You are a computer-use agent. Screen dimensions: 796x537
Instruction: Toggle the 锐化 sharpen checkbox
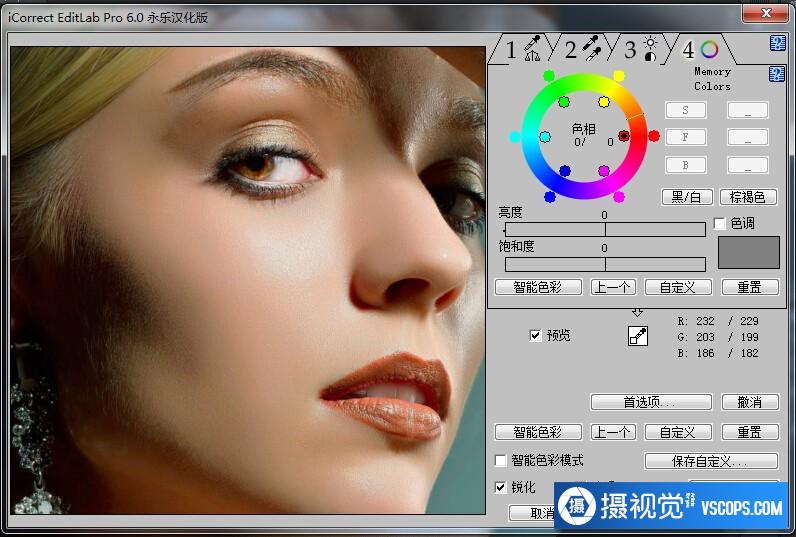[x=501, y=487]
